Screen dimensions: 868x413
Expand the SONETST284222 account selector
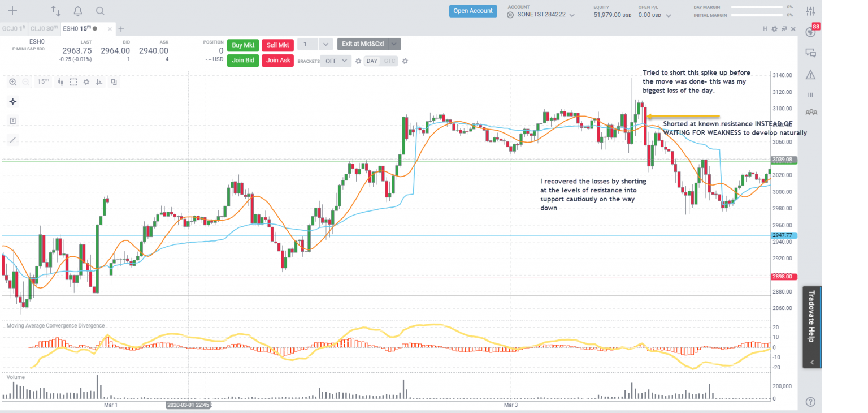click(x=572, y=15)
